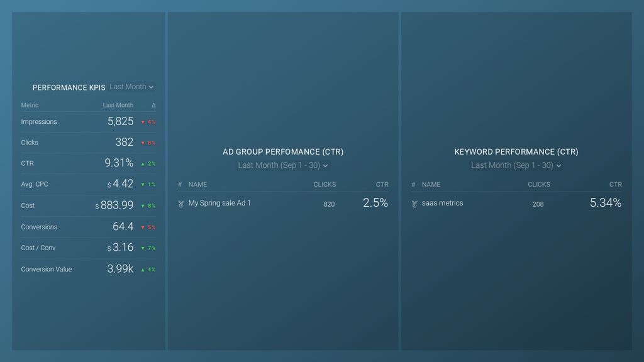Open the saas metrics keyword row
This screenshot has height=362, width=644.
(442, 203)
